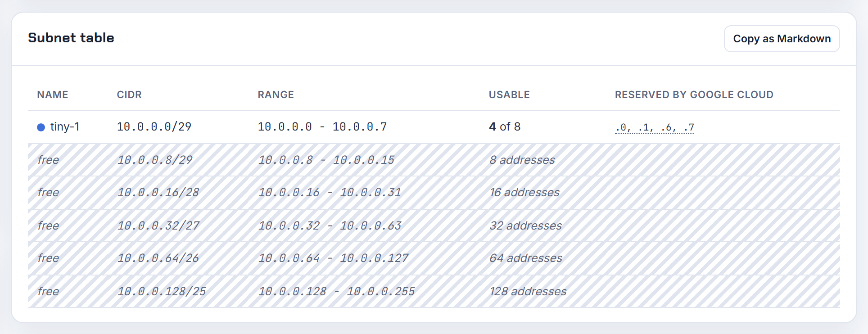Viewport: 868px width, 334px height.
Task: Click range 10.0.0.128 - 10.0.0.255
Action: [337, 291]
